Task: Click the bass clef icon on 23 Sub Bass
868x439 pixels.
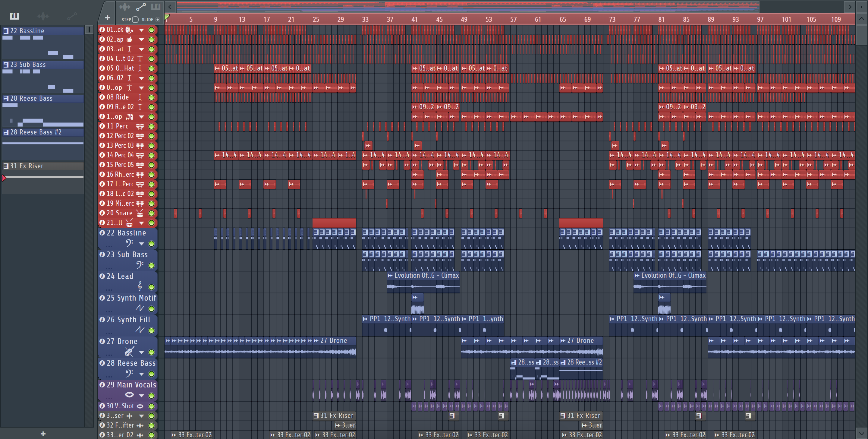Action: pyautogui.click(x=140, y=265)
